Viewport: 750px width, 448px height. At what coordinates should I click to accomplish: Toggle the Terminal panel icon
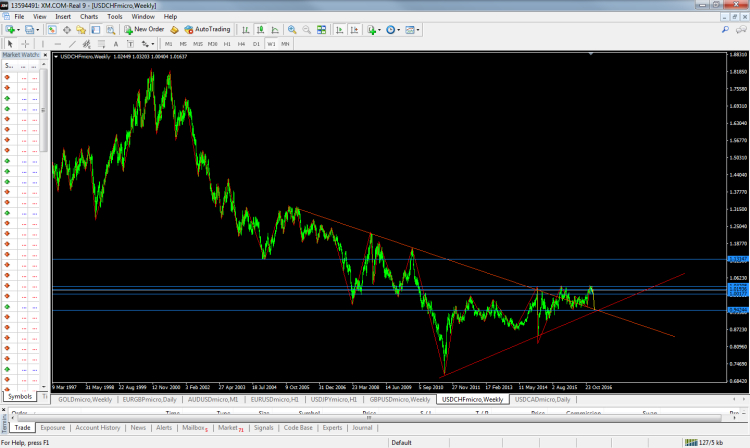point(96,30)
